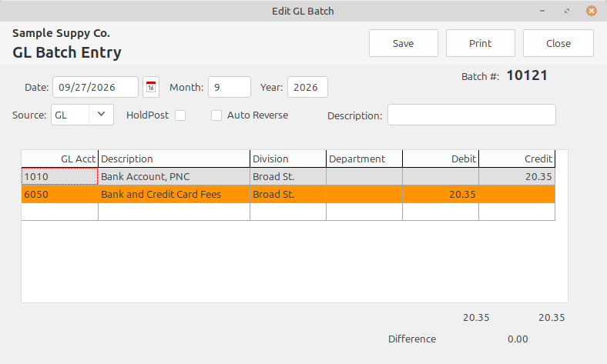Enable the Auto Reverse checkbox
This screenshot has height=364, width=607.
pyautogui.click(x=216, y=115)
